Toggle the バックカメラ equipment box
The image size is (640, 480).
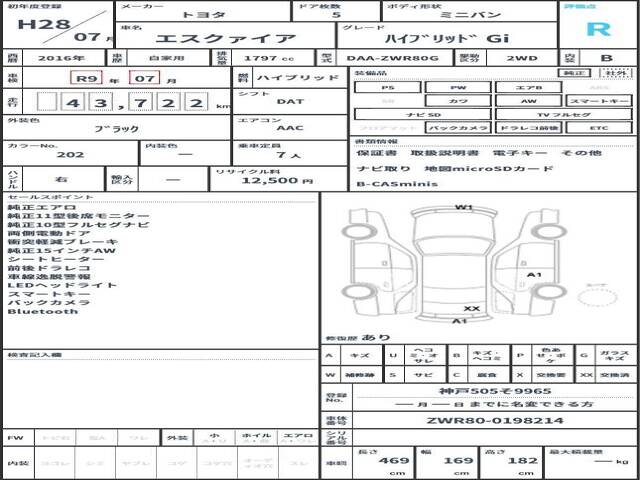(x=458, y=128)
